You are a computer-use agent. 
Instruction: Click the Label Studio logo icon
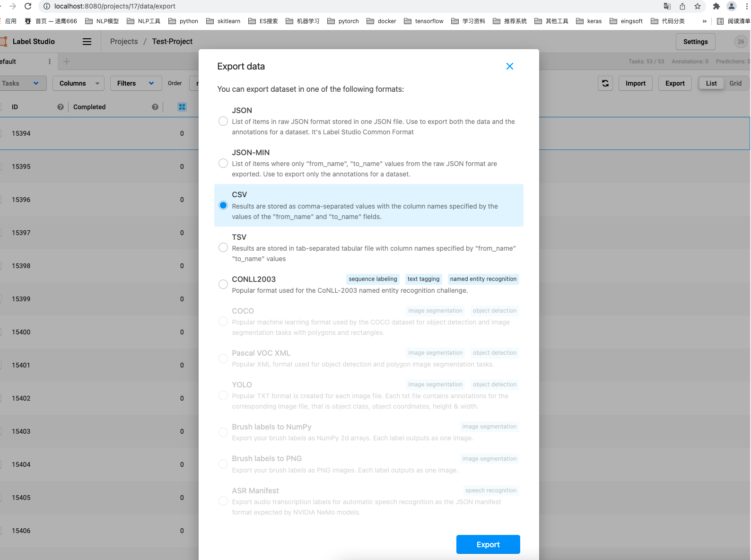coord(4,42)
